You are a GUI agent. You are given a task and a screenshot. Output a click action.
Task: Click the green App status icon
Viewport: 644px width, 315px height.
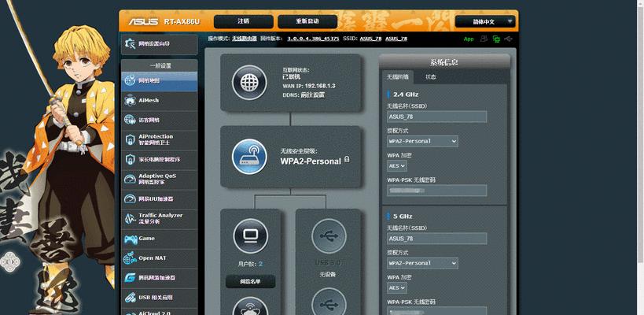tap(469, 39)
